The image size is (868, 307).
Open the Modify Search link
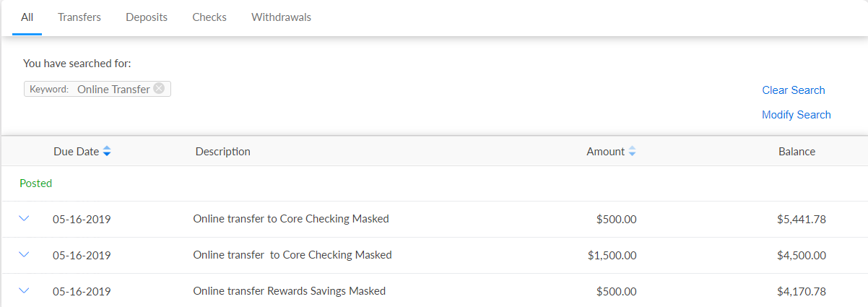(796, 115)
